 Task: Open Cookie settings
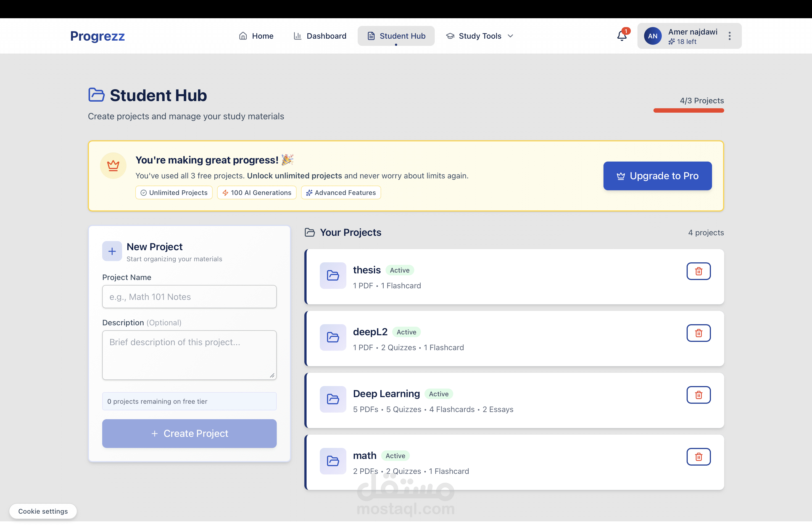point(43,511)
